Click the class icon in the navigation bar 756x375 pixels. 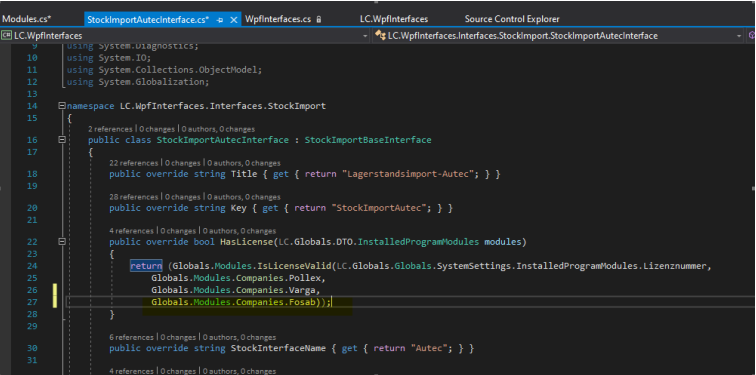click(380, 36)
